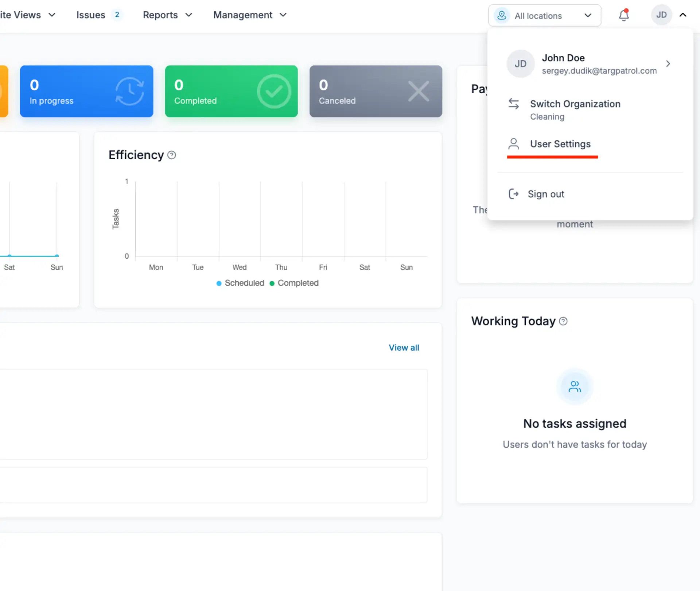The height and width of the screenshot is (591, 700).
Task: Collapse the user menu chevron
Action: tap(683, 15)
